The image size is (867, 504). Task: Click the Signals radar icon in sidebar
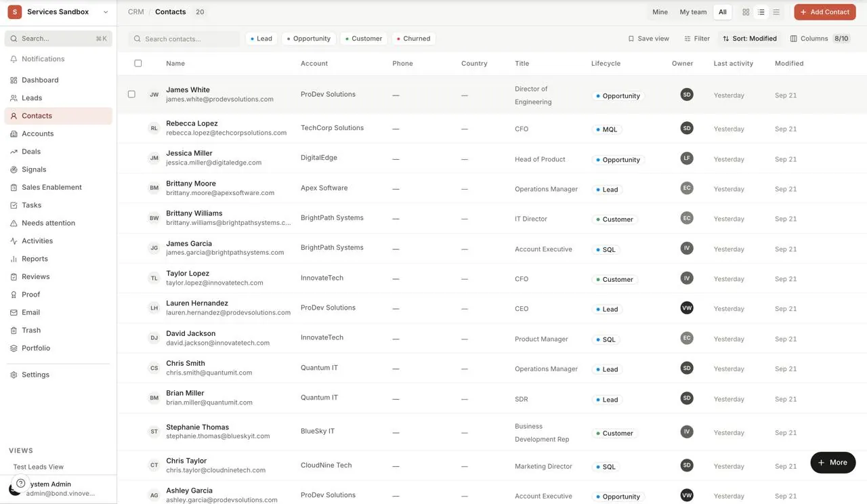click(14, 169)
